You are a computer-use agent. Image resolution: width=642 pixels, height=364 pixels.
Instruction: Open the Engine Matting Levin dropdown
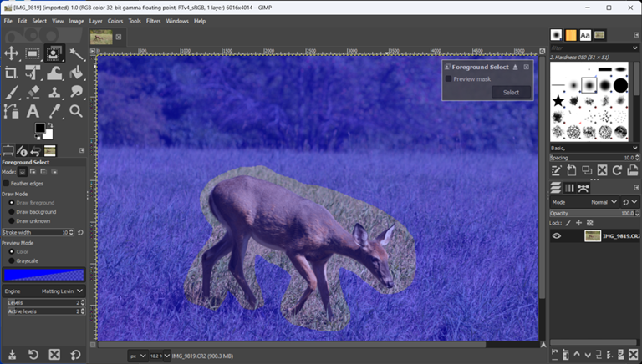pyautogui.click(x=43, y=291)
